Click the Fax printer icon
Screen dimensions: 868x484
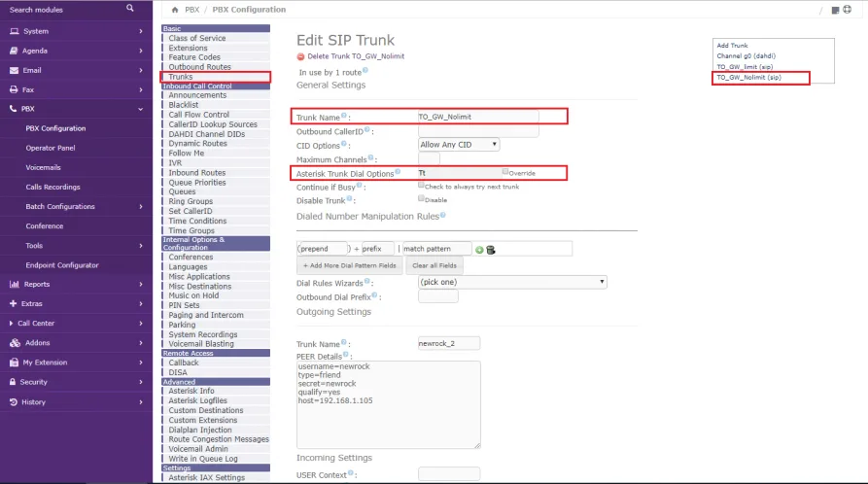click(14, 89)
